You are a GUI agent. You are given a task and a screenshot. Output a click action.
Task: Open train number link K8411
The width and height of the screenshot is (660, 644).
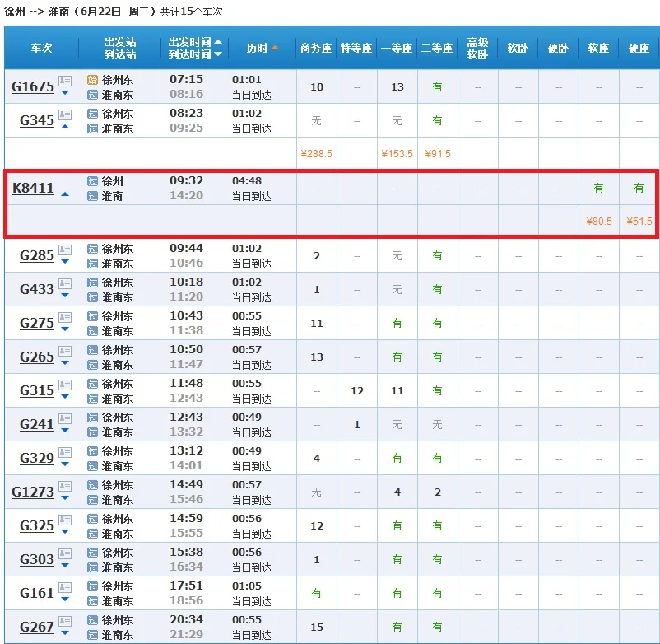click(33, 189)
